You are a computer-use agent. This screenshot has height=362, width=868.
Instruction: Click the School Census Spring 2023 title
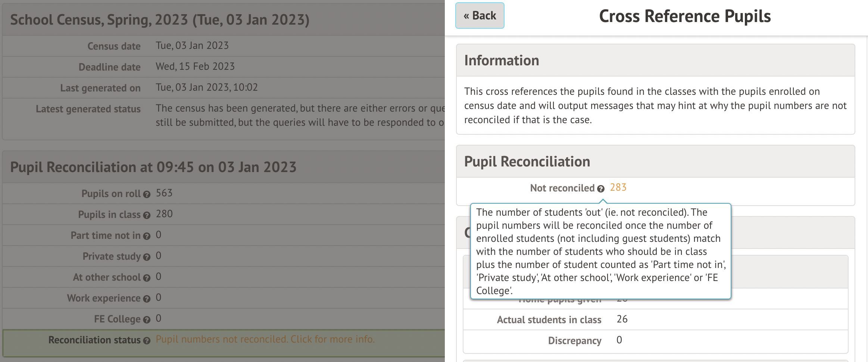point(160,20)
